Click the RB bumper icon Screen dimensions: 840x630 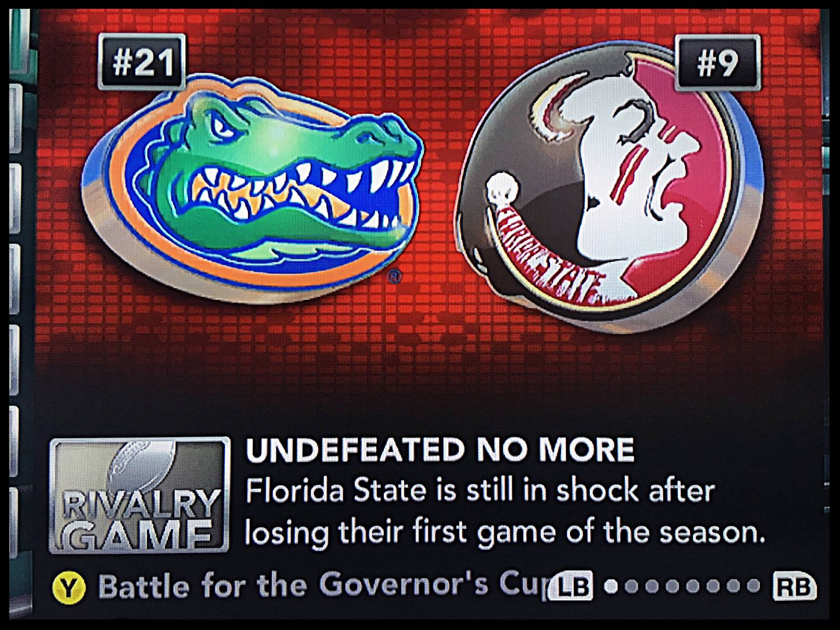click(x=795, y=586)
